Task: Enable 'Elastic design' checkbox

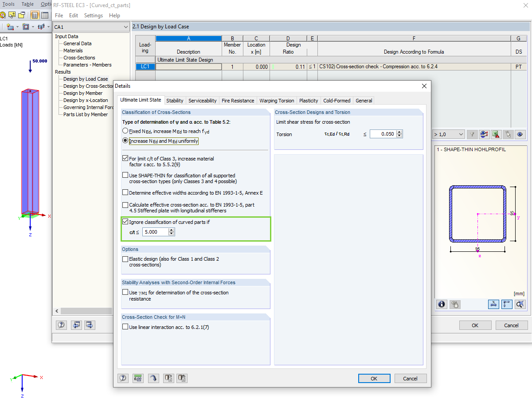Action: [x=125, y=258]
